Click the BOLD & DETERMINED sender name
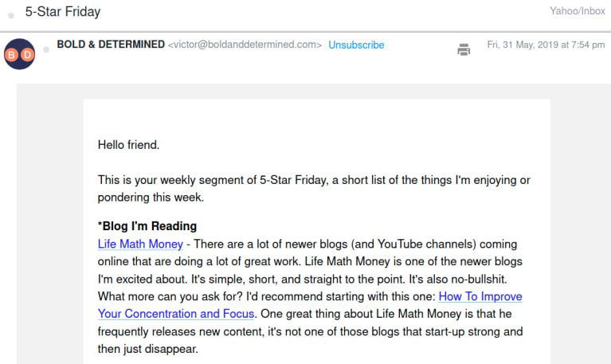The image size is (611, 364). pos(111,45)
